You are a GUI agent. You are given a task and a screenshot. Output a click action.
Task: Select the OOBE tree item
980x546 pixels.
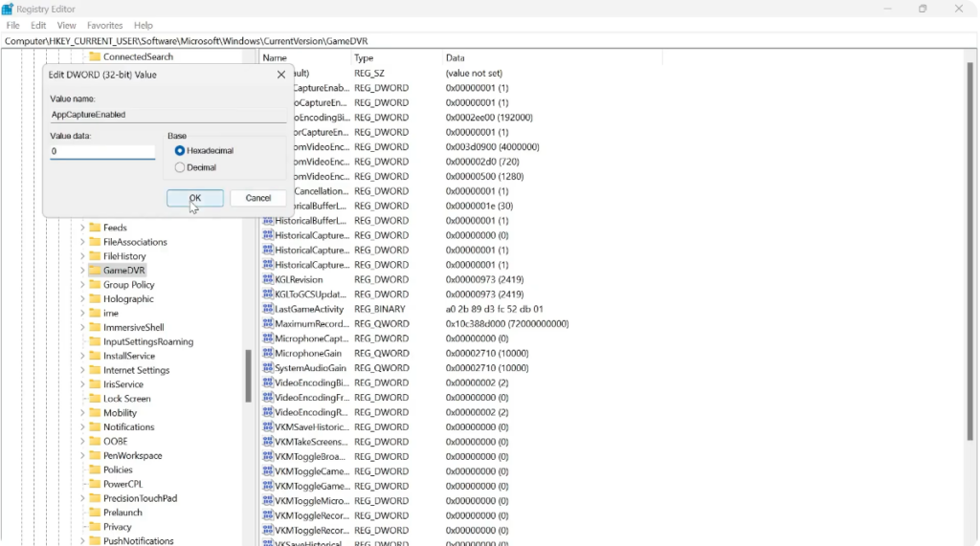pyautogui.click(x=115, y=441)
